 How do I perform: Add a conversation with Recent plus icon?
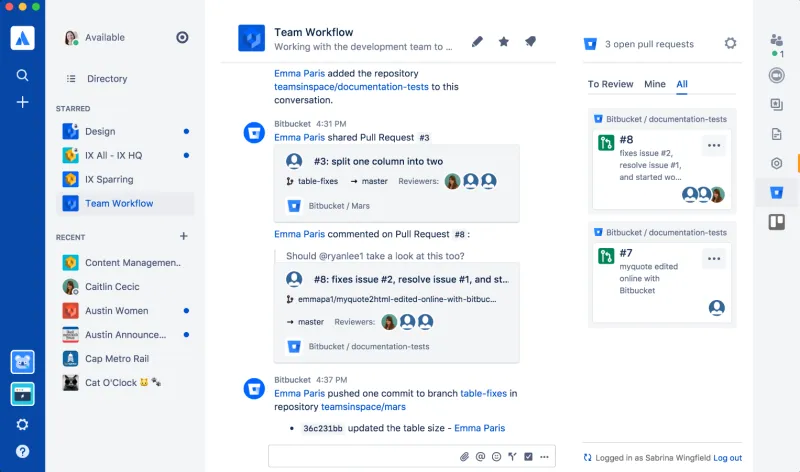point(184,236)
